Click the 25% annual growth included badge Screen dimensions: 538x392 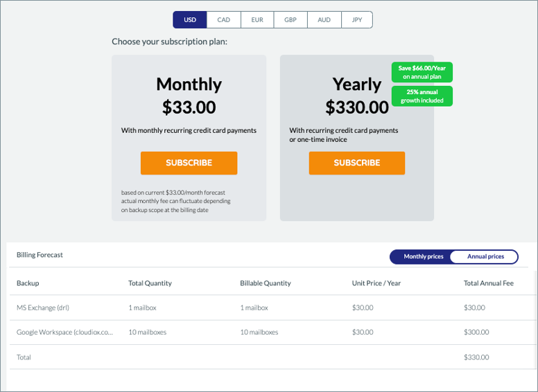422,96
